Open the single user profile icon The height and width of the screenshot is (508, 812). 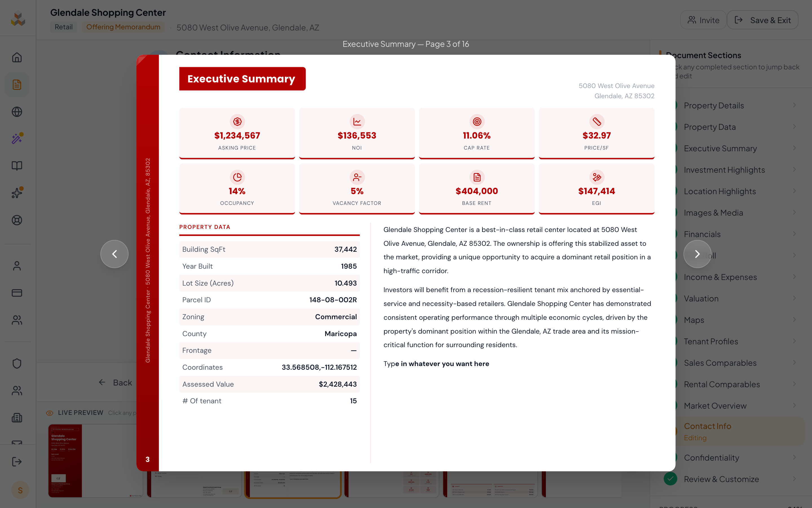(x=17, y=266)
